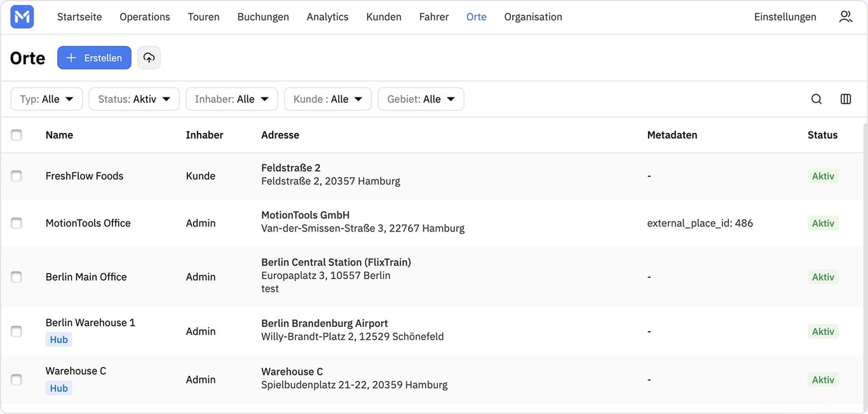Screen dimensions: 868x414
Task: Click the Feldstraße 2 address title
Action: (x=291, y=168)
